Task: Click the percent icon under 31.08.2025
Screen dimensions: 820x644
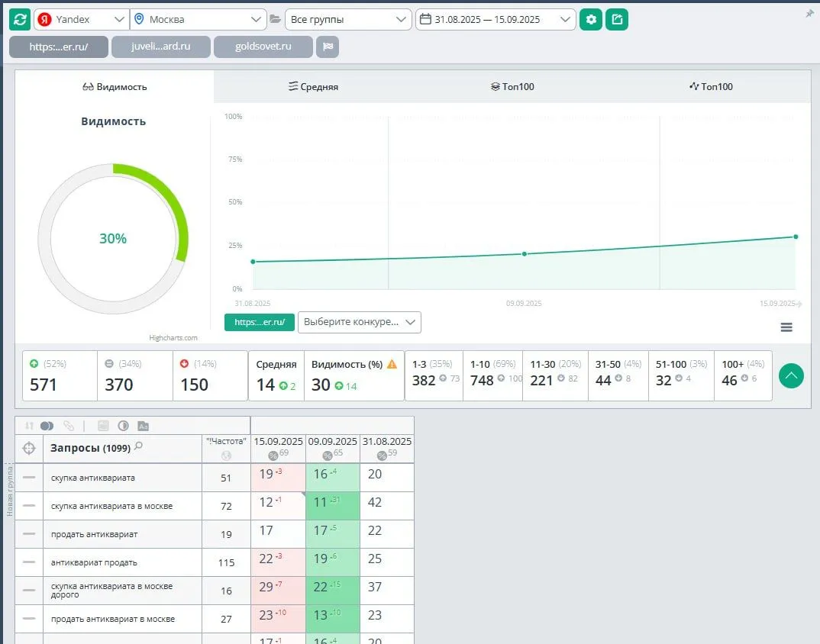Action: coord(382,456)
